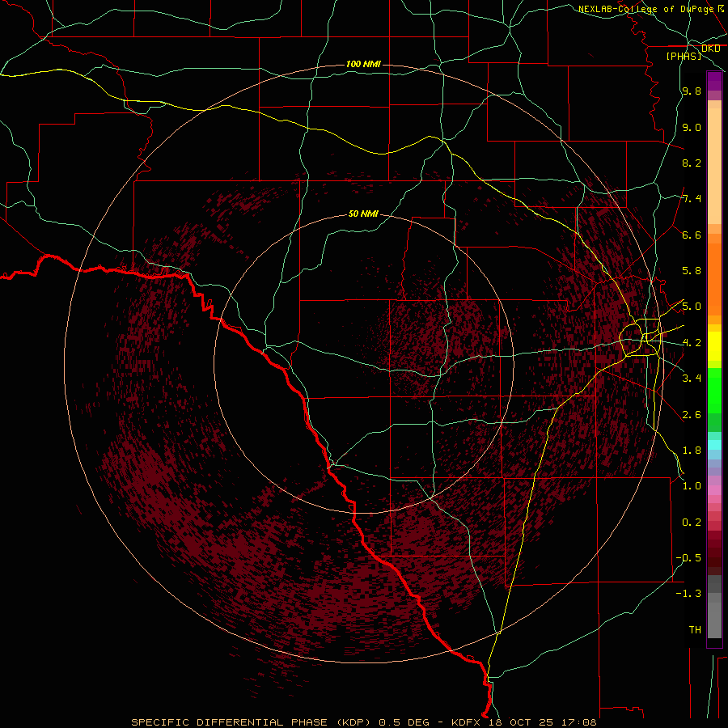Click the 3.4 legend value

click(692, 379)
